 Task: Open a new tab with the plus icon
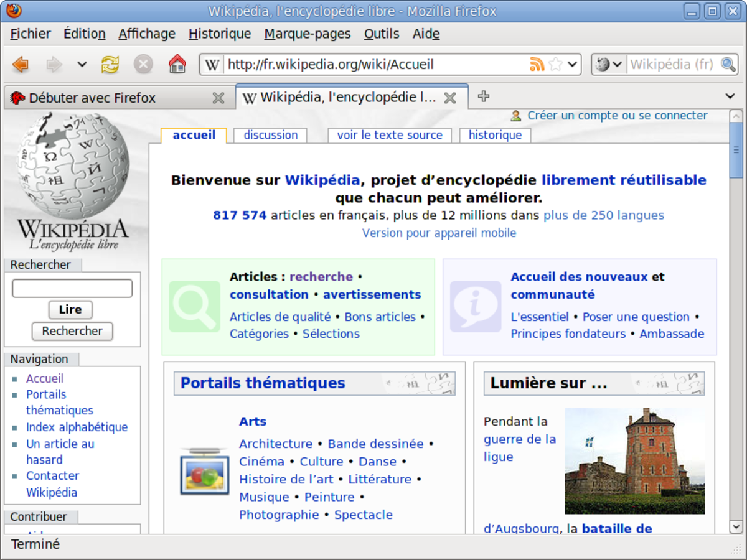click(484, 96)
